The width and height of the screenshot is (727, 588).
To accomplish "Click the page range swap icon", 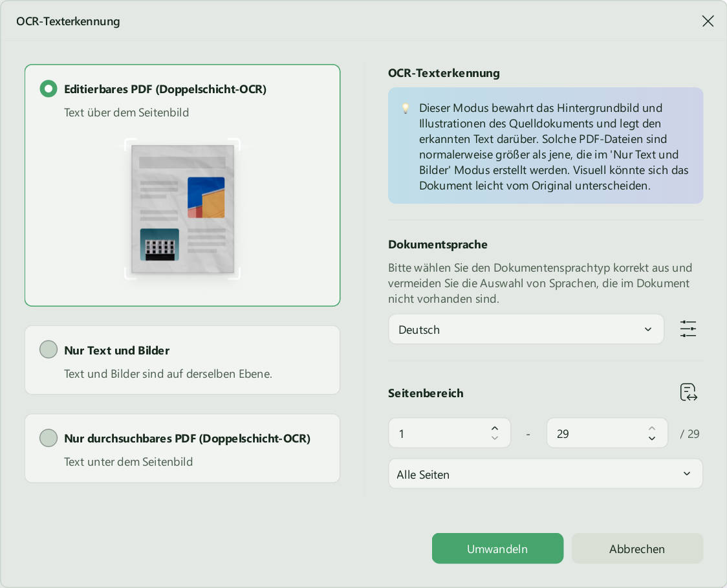I will [x=689, y=392].
